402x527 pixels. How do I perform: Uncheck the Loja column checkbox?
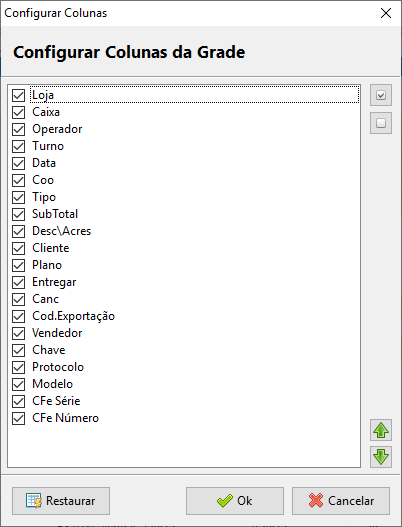(18, 95)
